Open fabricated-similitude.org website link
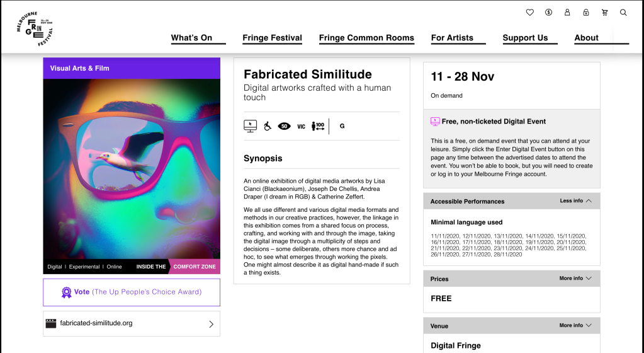The height and width of the screenshot is (353, 644). [x=132, y=324]
